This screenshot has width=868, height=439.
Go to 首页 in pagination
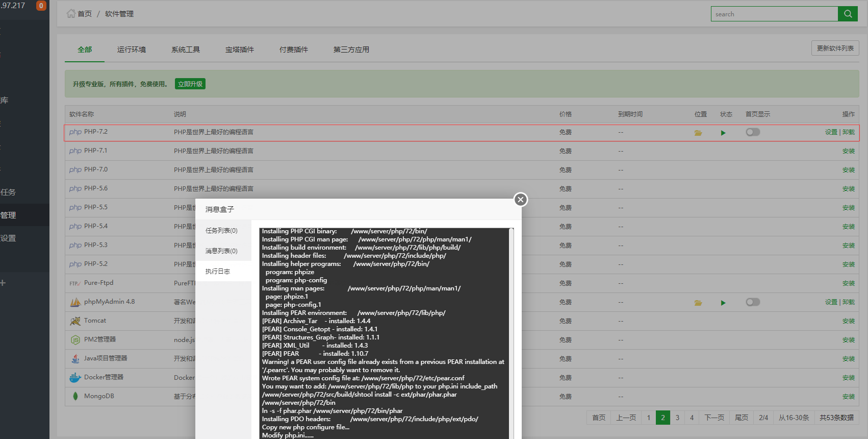point(599,418)
